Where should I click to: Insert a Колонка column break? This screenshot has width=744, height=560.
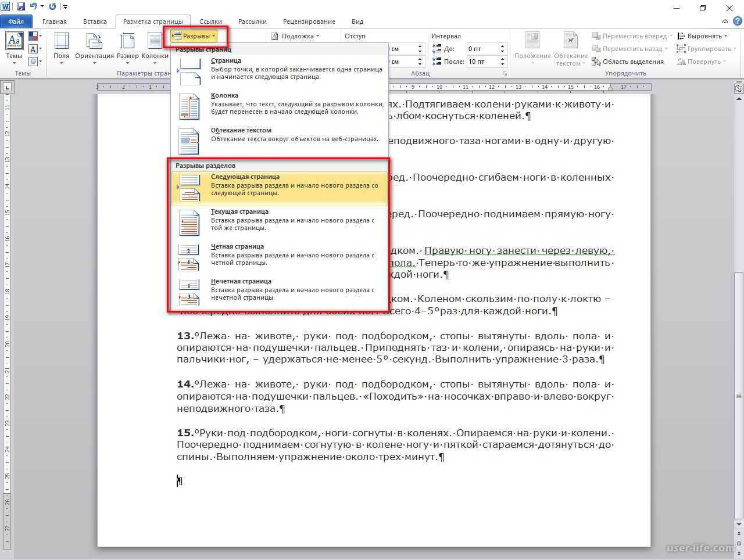(x=280, y=106)
